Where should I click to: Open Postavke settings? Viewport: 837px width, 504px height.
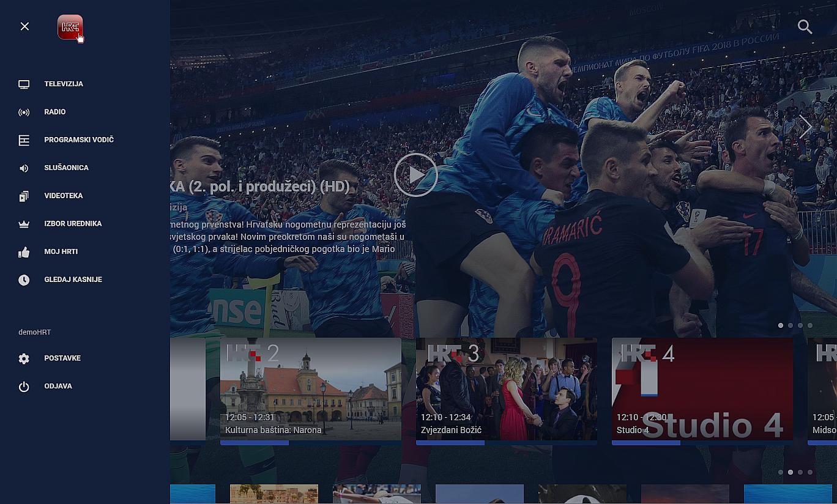[x=62, y=358]
